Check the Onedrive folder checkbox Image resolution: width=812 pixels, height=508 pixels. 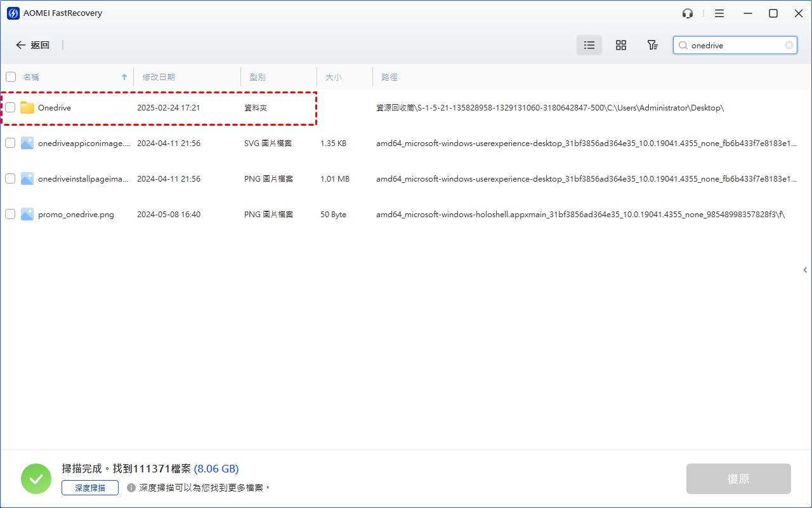click(10, 107)
